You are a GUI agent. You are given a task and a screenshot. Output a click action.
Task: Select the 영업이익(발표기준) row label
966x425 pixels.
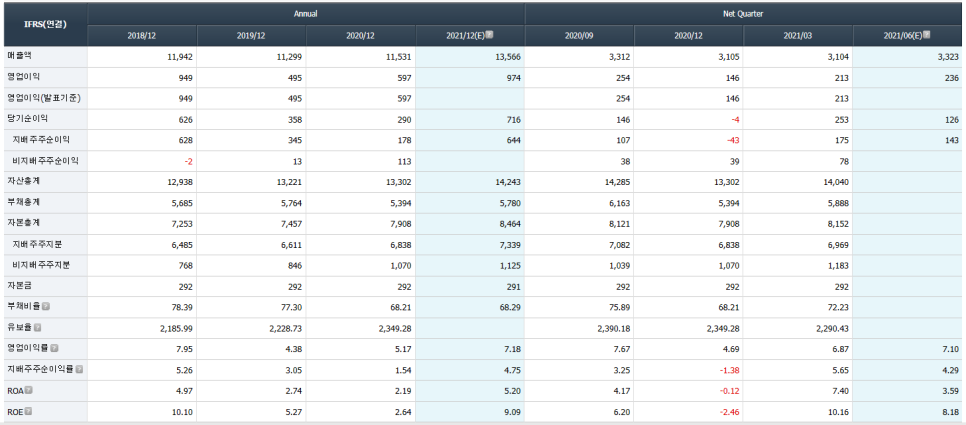[x=44, y=98]
